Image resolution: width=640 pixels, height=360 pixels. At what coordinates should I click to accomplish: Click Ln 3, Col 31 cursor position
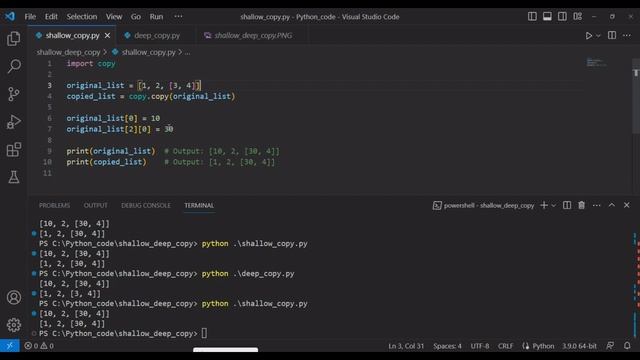406,346
